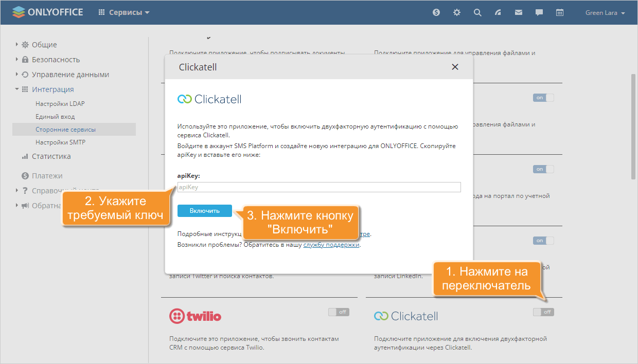Open Платежи in sidebar

click(47, 176)
